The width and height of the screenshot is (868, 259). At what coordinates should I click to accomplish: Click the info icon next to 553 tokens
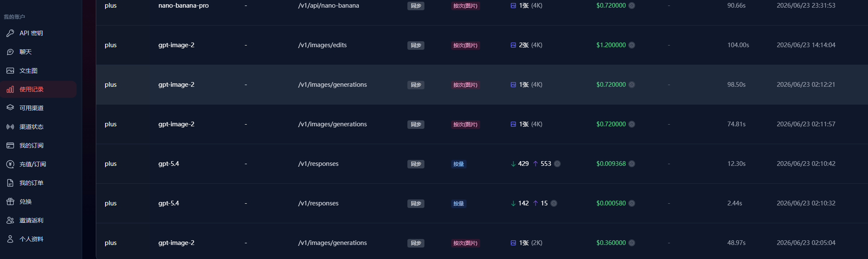tap(557, 164)
